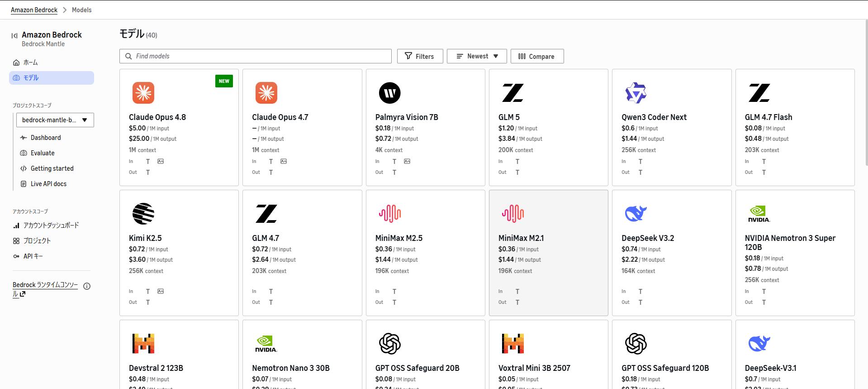868x389 pixels.
Task: Click the home icon next to ホーム
Action: tap(16, 62)
